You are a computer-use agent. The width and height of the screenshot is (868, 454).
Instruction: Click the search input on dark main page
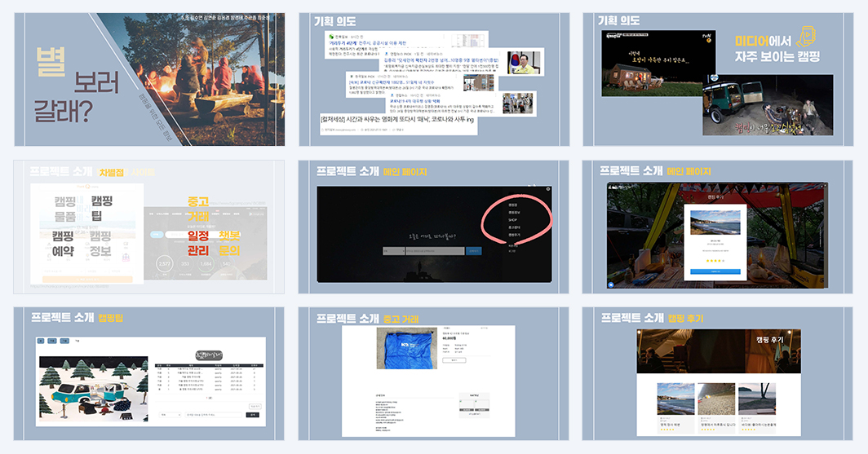click(x=435, y=251)
